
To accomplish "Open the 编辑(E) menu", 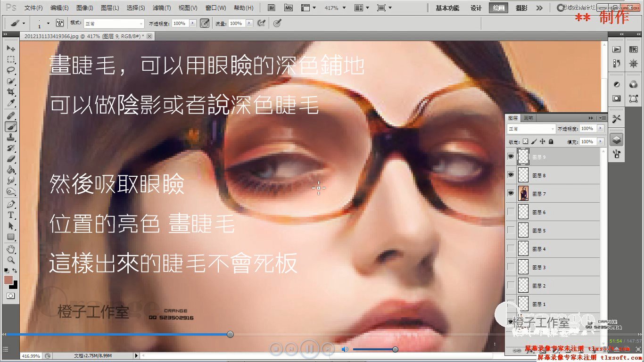I will [x=59, y=8].
